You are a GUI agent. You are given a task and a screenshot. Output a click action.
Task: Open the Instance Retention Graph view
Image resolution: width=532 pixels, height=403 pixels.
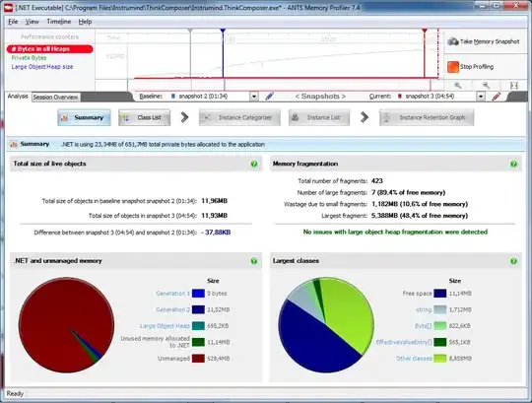tap(427, 117)
